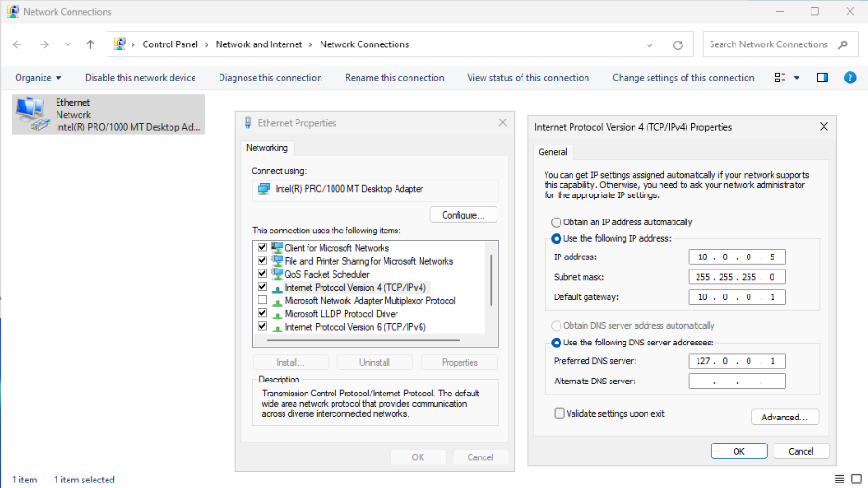The height and width of the screenshot is (488, 868).
Task: Click the Microsoft LLDP Protocol Driver icon
Action: [277, 315]
